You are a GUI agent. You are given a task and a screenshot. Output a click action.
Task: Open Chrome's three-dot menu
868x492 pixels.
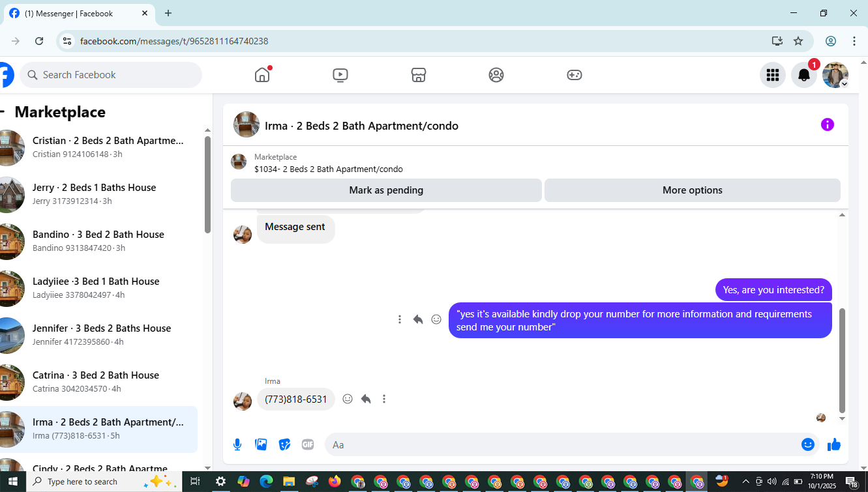854,41
